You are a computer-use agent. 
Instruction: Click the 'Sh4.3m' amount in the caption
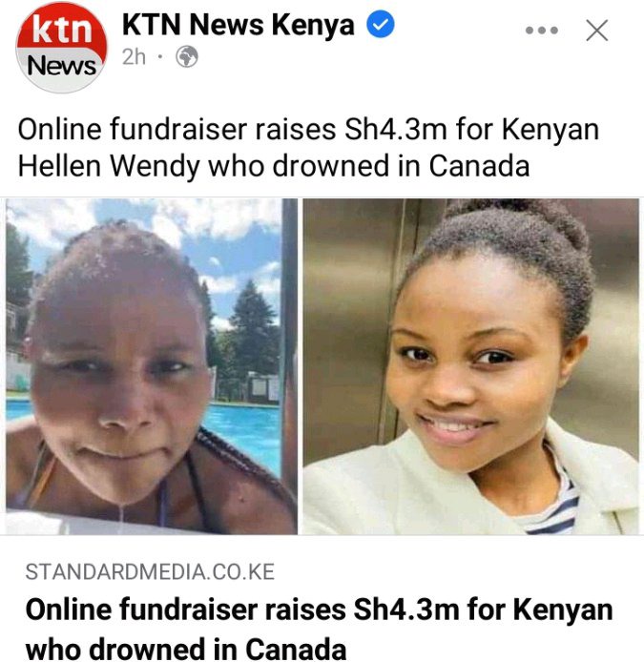pos(396,129)
